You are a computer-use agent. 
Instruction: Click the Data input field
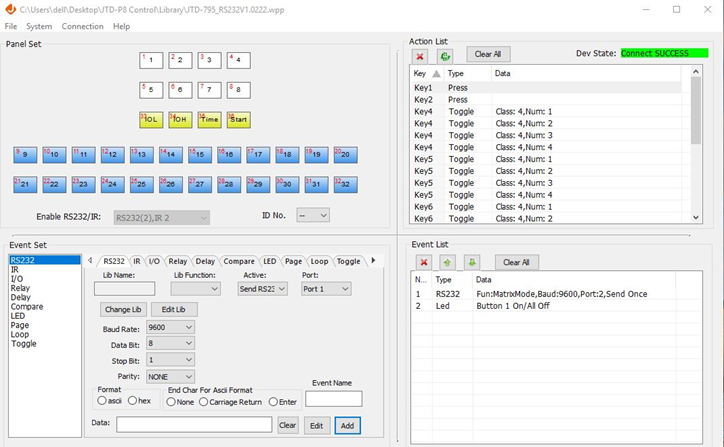click(x=194, y=424)
